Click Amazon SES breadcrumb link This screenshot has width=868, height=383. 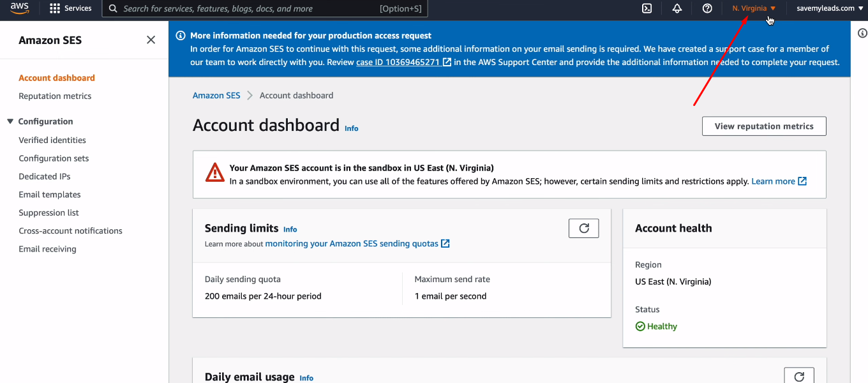pos(216,95)
